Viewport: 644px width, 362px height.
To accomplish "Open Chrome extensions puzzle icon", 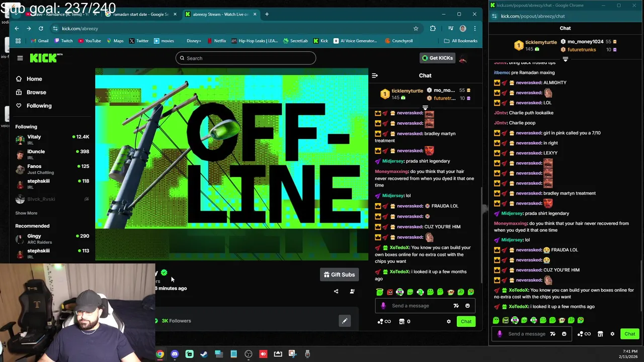I will 433,29.
